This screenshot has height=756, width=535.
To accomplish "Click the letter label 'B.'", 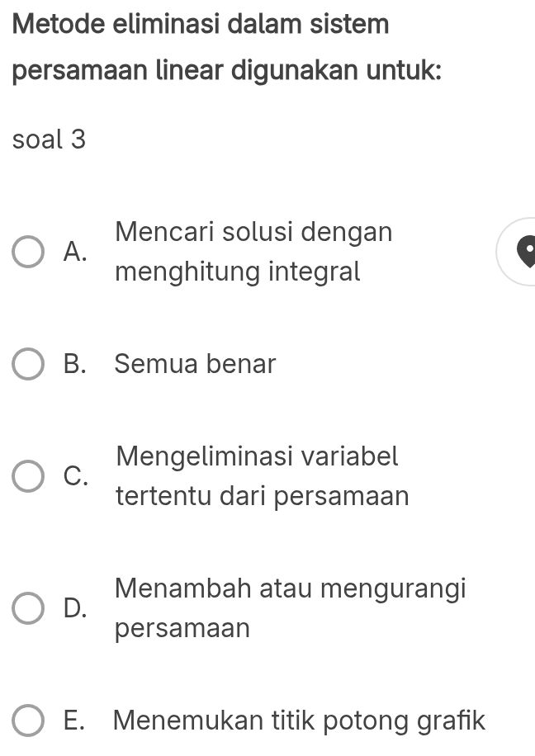I will [76, 364].
